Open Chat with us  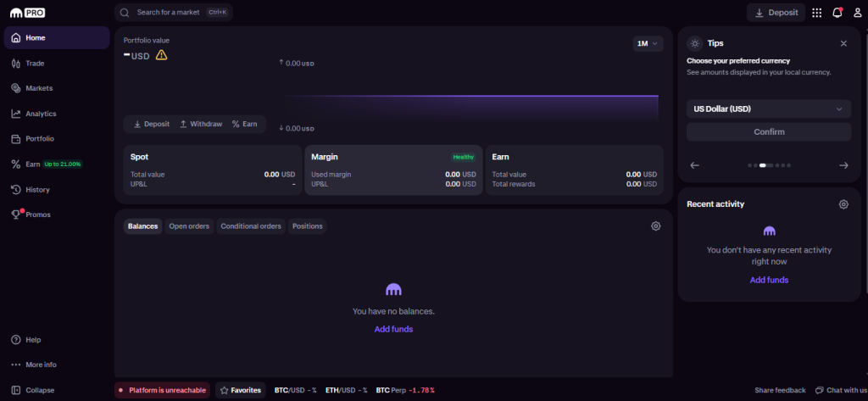coord(842,390)
